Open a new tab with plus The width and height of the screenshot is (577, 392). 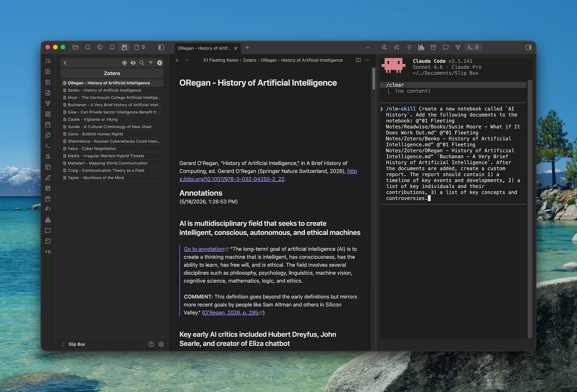click(x=247, y=48)
